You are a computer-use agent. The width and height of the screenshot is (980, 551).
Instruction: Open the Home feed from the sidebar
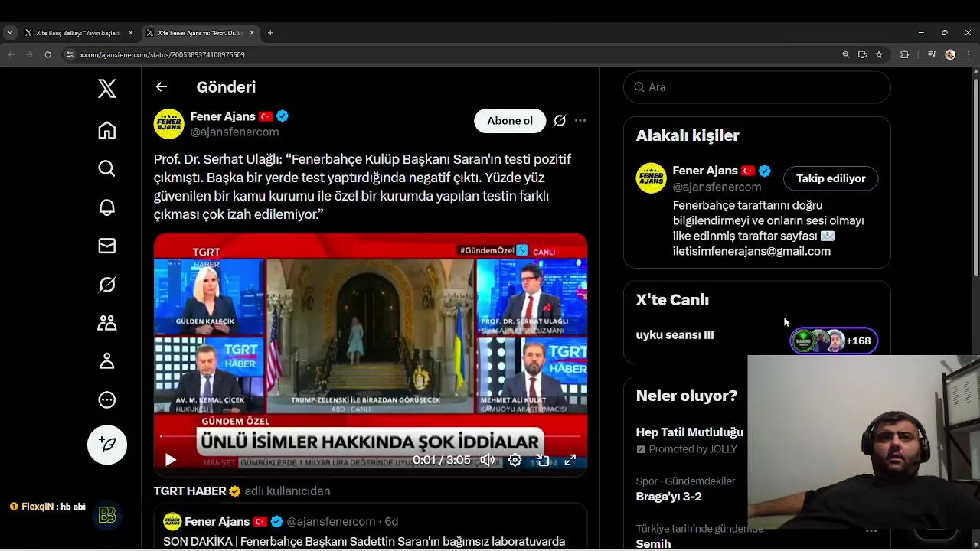(x=107, y=130)
